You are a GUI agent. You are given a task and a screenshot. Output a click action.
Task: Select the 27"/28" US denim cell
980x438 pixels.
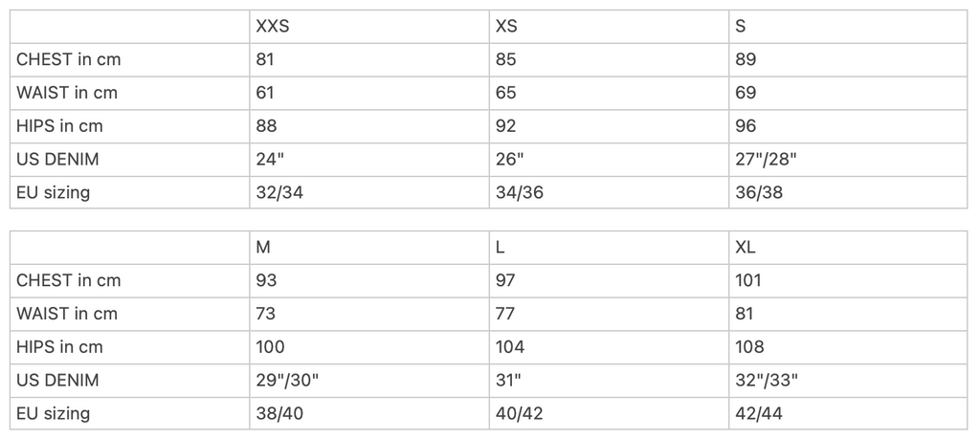[x=848, y=160]
